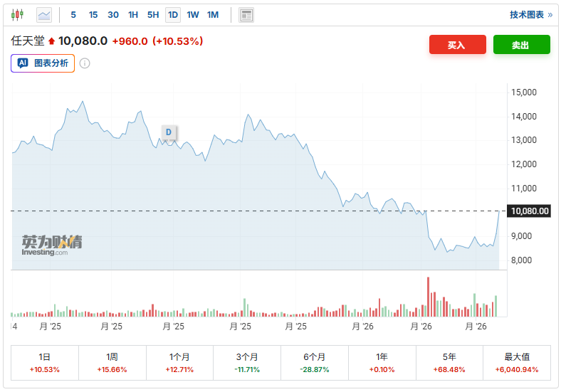
Task: Click the AI 图表分析 button
Action: 43,63
